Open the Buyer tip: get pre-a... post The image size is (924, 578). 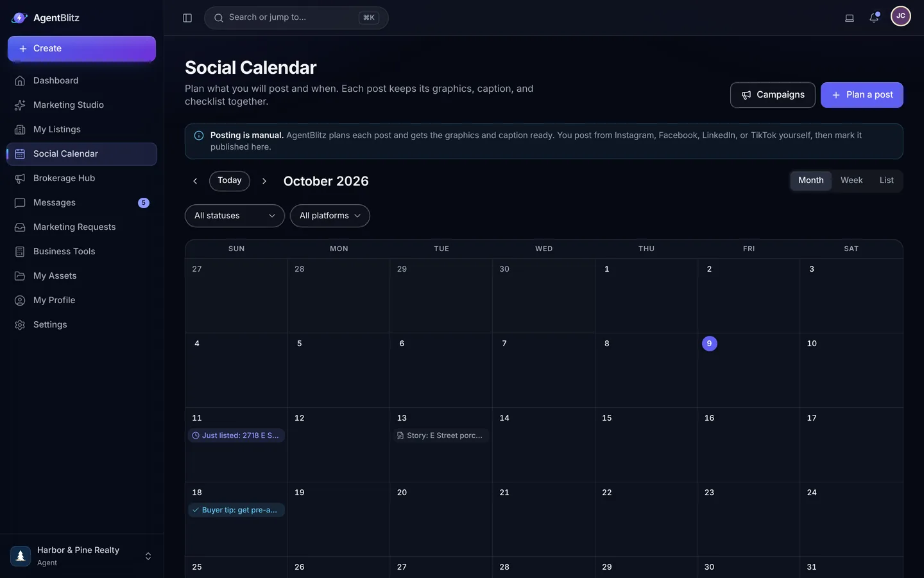[237, 510]
